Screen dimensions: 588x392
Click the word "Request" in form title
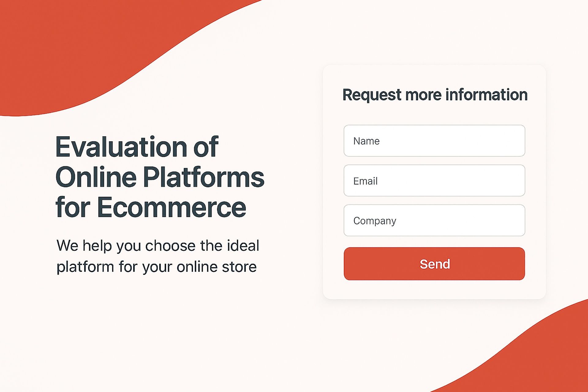pos(371,95)
